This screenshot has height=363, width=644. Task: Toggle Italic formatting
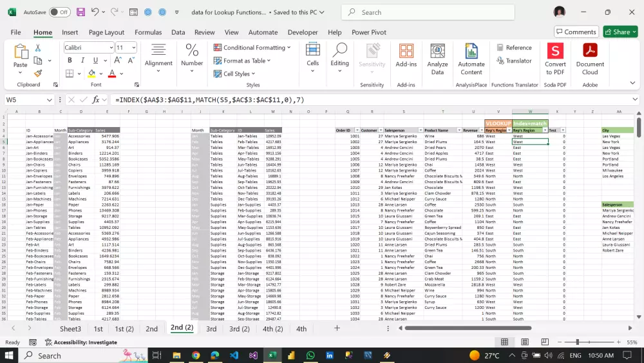tap(81, 61)
